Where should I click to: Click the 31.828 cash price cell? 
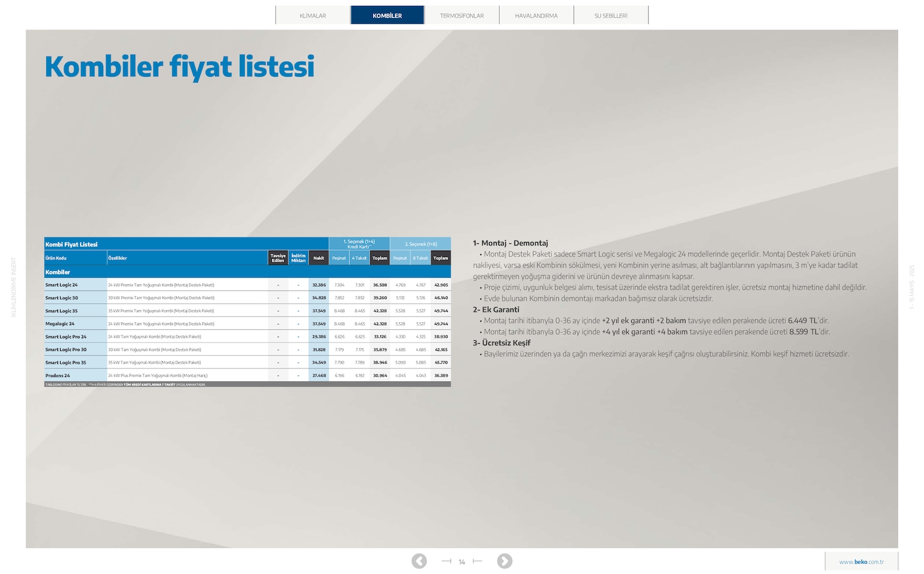click(x=319, y=349)
